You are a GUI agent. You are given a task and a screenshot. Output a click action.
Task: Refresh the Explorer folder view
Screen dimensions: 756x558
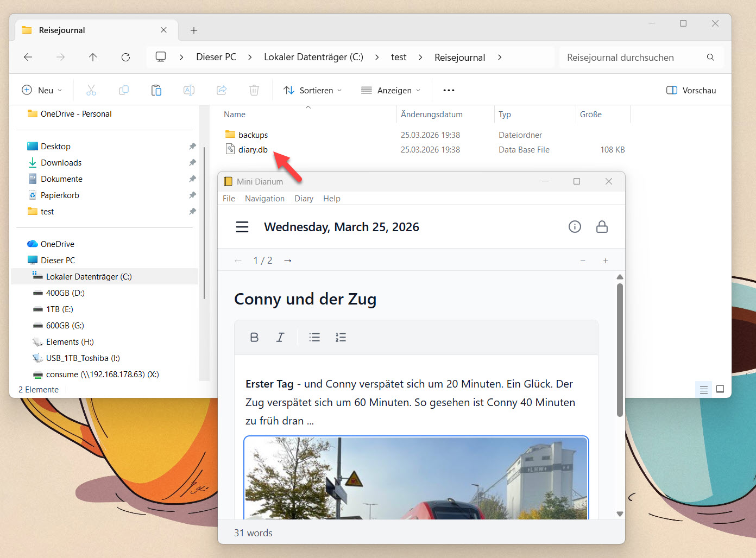coord(125,57)
